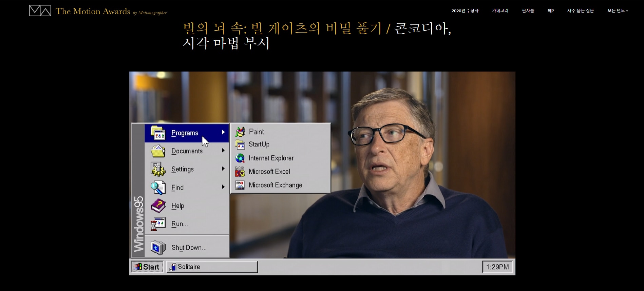This screenshot has height=291, width=644.
Task: Launch Microsoft Exchange label
Action: tap(276, 185)
